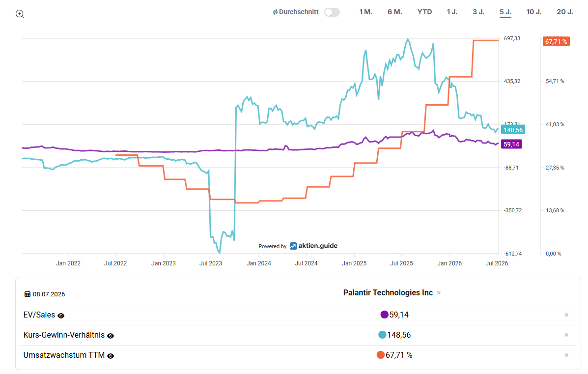Click the -88,71 axis value
Image resolution: width=588 pixels, height=374 pixels.
coord(511,168)
